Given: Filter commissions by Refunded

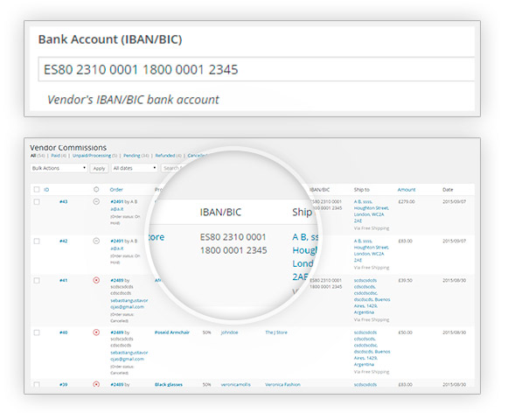Looking at the screenshot, I should pos(165,156).
